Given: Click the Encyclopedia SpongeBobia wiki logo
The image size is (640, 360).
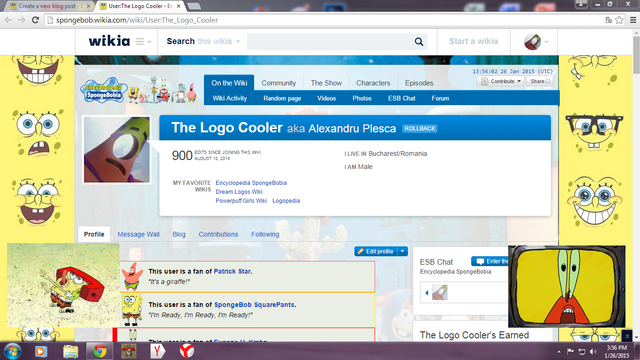Looking at the screenshot, I should (x=104, y=90).
